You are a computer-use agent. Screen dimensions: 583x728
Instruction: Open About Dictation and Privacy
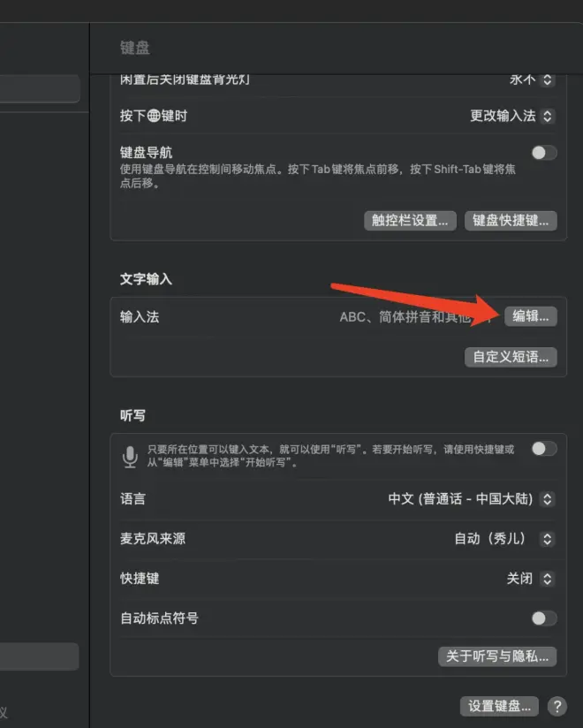coord(497,656)
